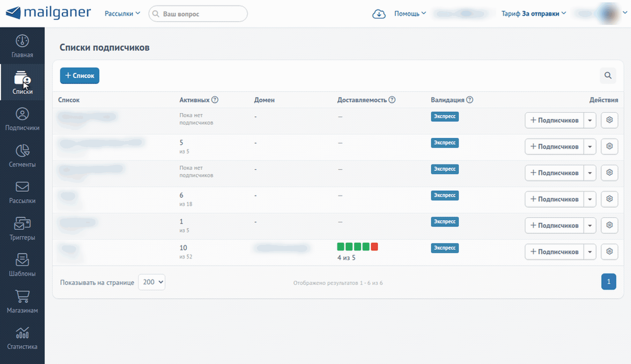631x364 pixels.
Task: Click help icon next to Активных
Action: (215, 100)
